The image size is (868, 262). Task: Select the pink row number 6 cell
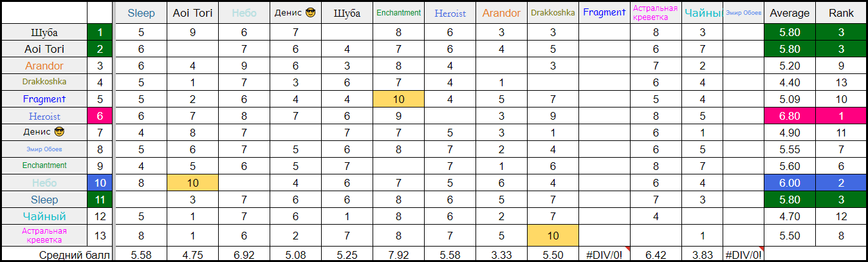point(100,116)
